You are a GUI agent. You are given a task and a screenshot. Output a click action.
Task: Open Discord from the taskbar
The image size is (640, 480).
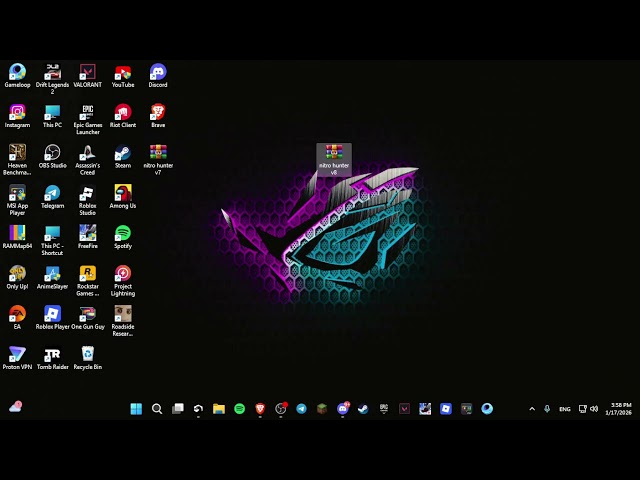click(x=343, y=409)
